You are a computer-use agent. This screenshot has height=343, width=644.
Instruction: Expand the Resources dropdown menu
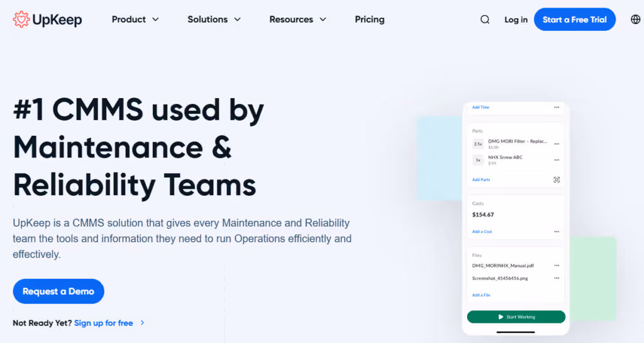pyautogui.click(x=297, y=20)
